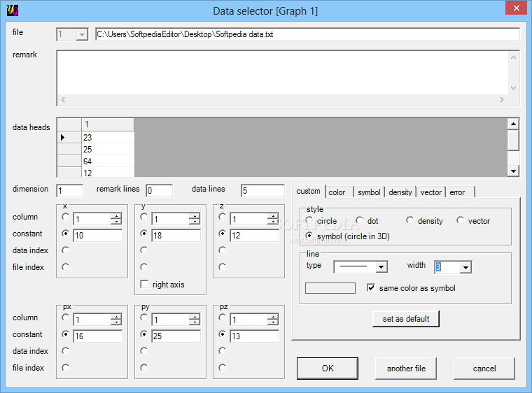Click the pz constant field showing 13
The width and height of the screenshot is (532, 393).
pyautogui.click(x=255, y=336)
